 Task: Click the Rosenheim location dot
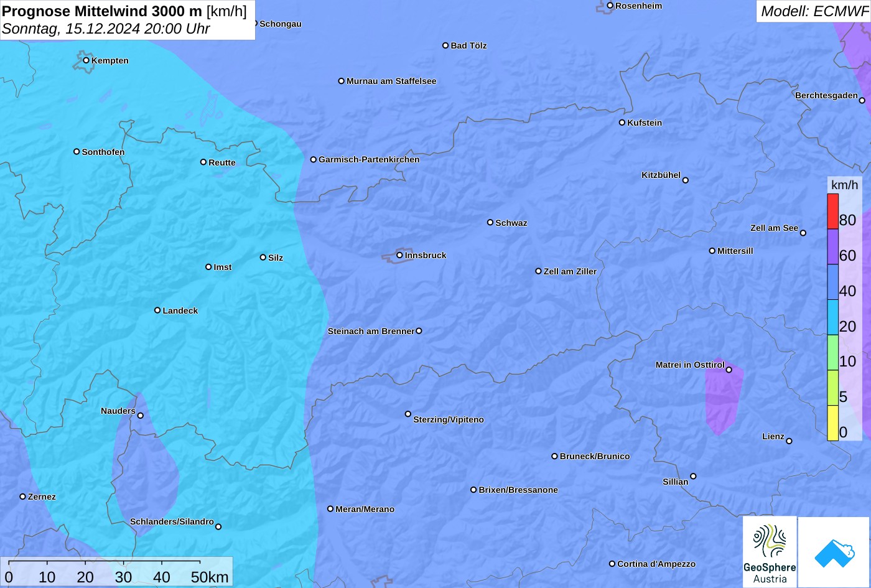point(610,6)
